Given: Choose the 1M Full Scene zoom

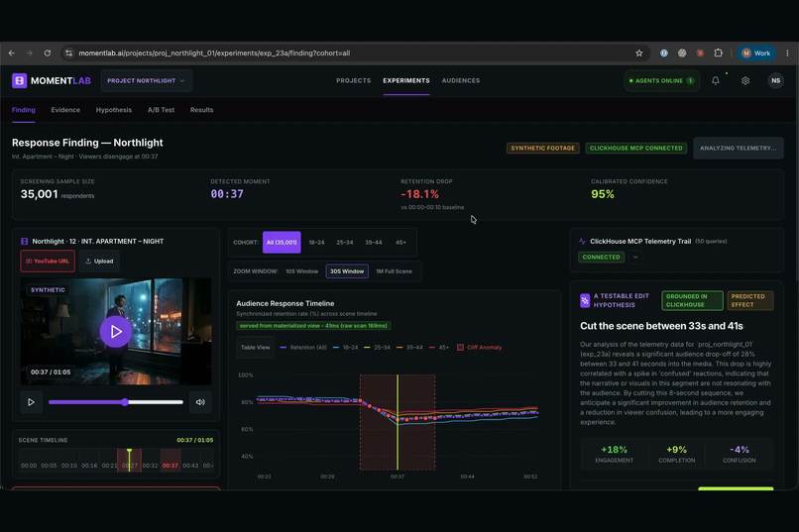Looking at the screenshot, I should [394, 271].
